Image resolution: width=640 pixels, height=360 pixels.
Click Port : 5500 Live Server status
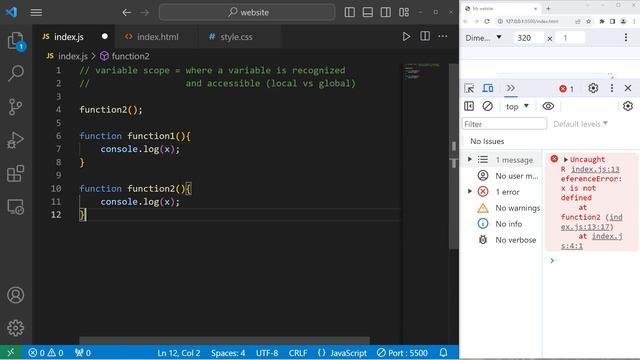point(402,353)
